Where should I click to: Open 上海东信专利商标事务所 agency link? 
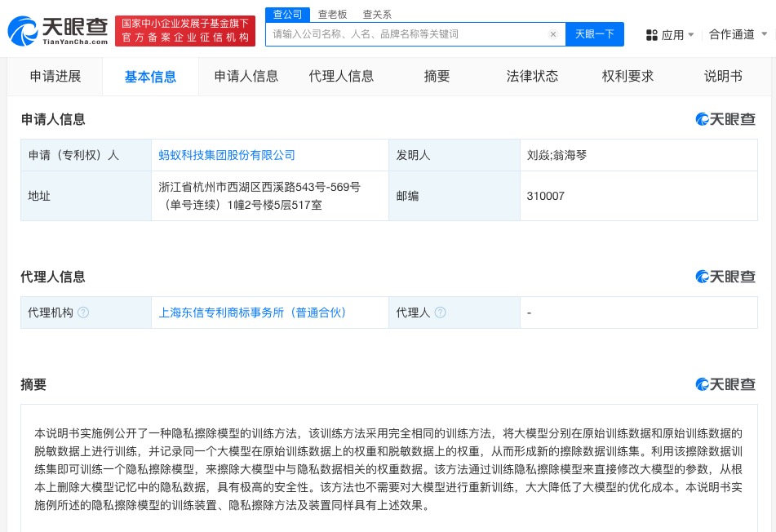252,313
